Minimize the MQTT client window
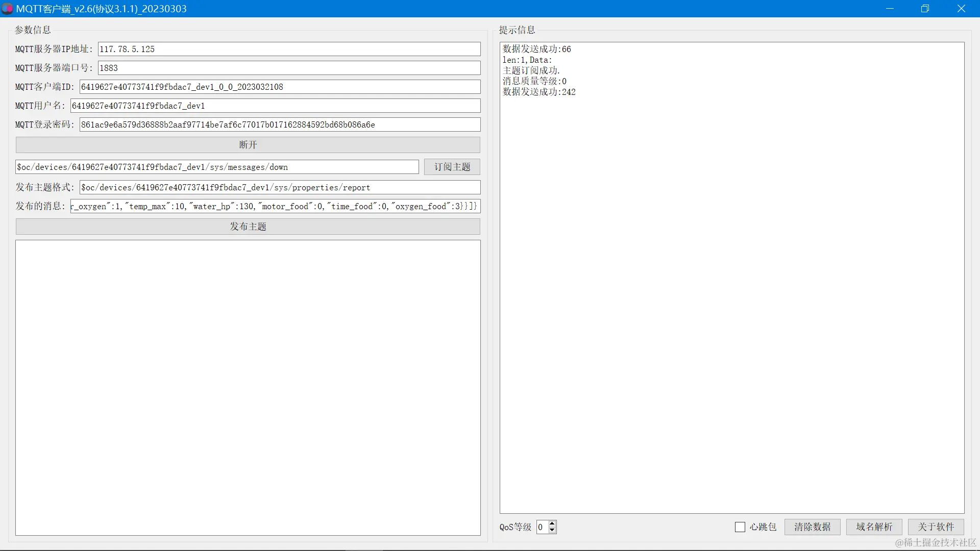Screen dimensions: 980x551 tap(890, 9)
